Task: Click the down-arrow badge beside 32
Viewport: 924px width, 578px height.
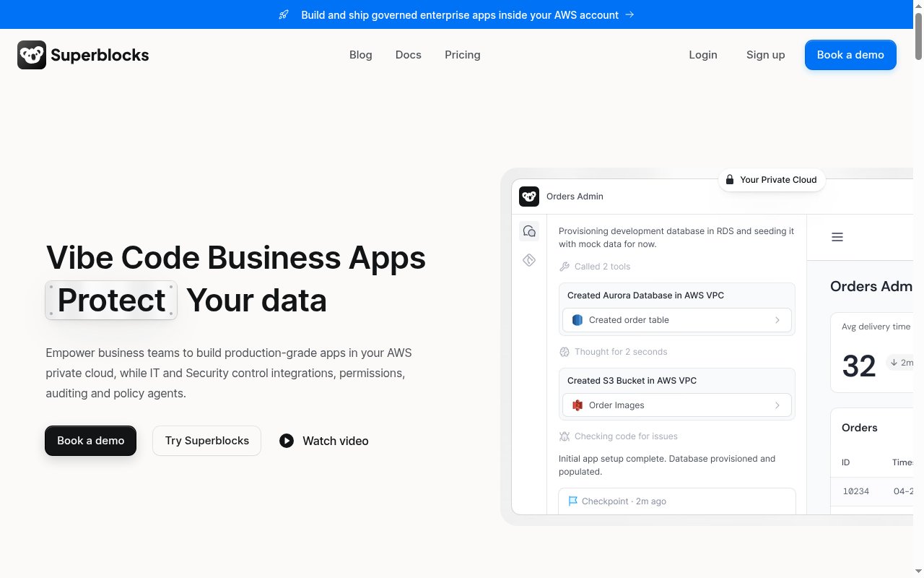Action: coord(900,363)
